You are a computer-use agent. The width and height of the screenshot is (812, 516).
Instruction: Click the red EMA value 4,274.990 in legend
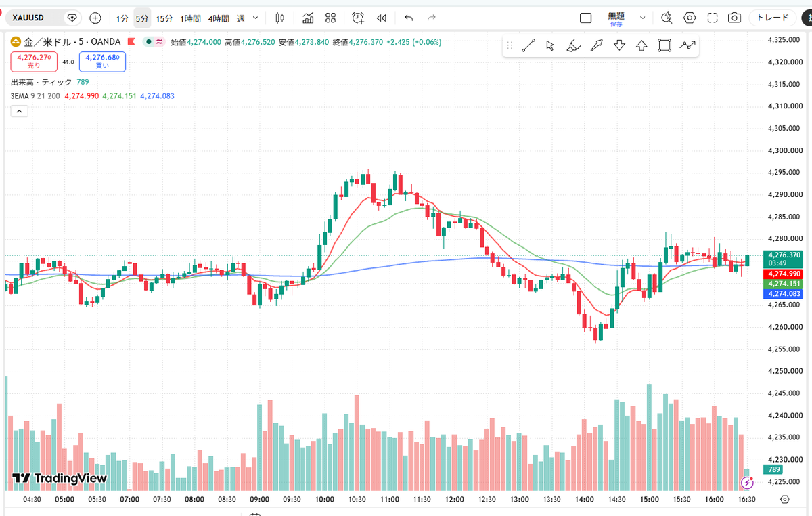click(81, 96)
